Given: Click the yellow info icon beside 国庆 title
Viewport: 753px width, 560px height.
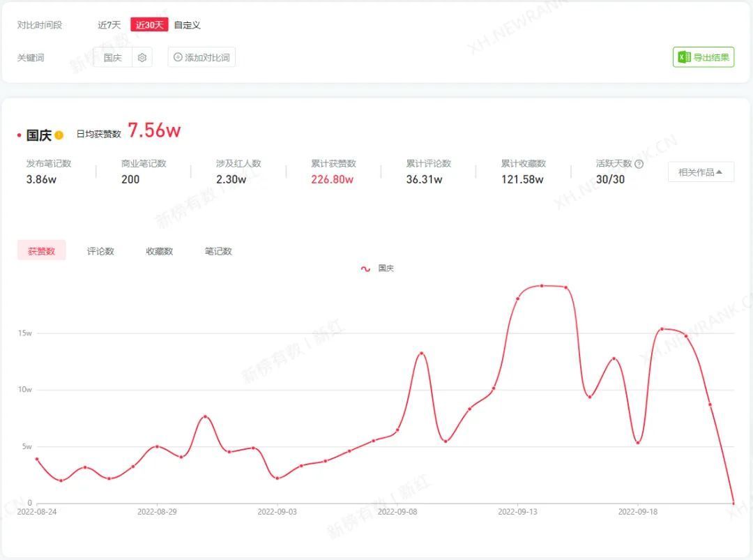Looking at the screenshot, I should point(59,135).
